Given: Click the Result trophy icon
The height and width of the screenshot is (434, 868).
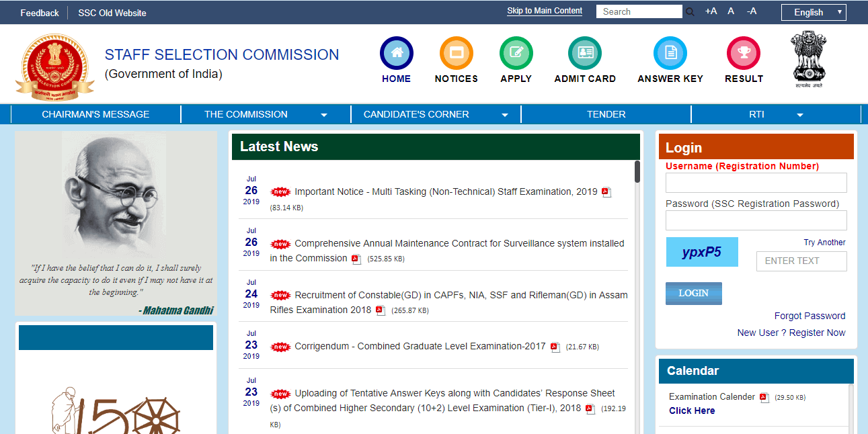Looking at the screenshot, I should 743,54.
